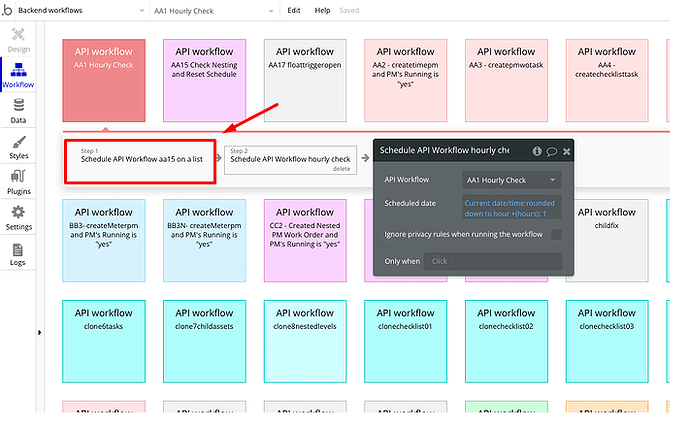Image resolution: width=690 pixels, height=427 pixels.
Task: Show info for the Schedule API Workflow action
Action: tap(537, 151)
